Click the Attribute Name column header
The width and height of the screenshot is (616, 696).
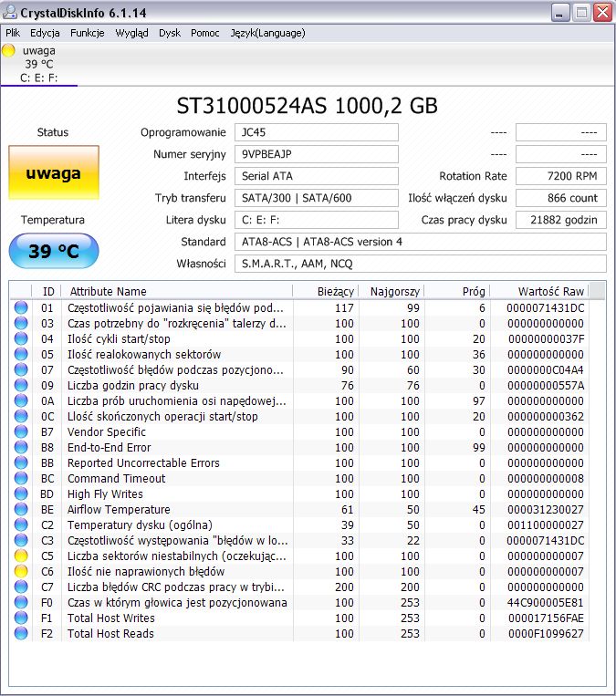[x=177, y=291]
